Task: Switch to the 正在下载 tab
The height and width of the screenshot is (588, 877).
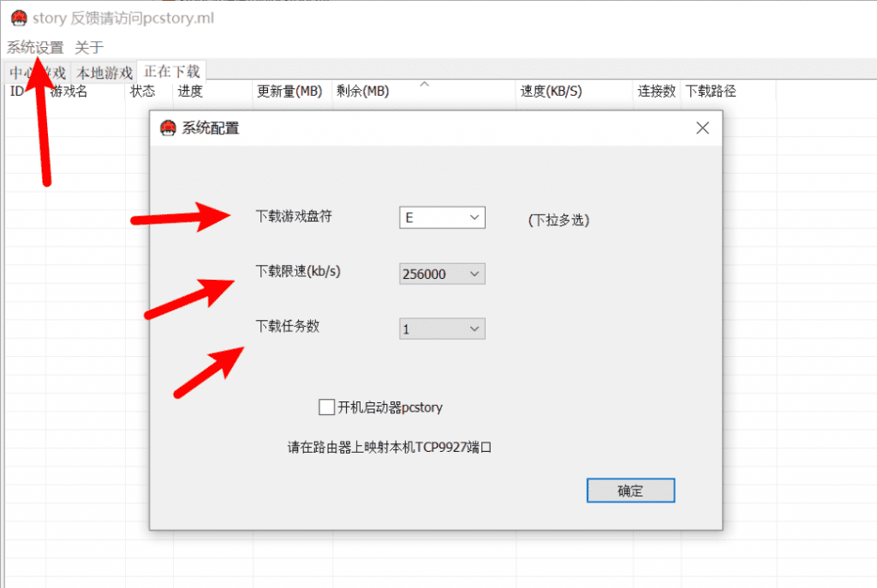Action: coord(171,72)
